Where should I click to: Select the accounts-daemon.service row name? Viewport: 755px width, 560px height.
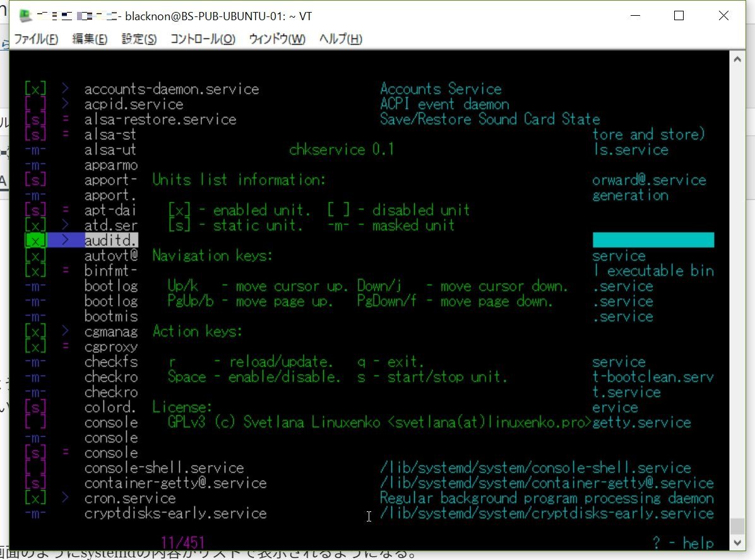coord(172,89)
